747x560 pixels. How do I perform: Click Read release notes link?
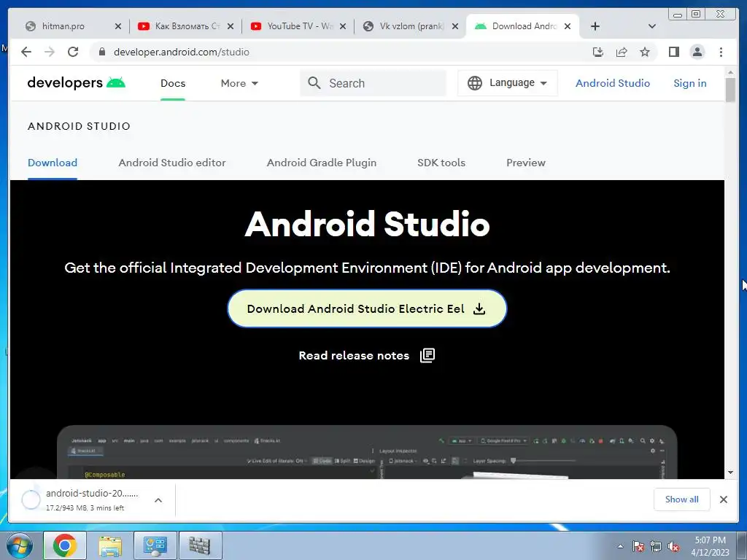click(354, 356)
